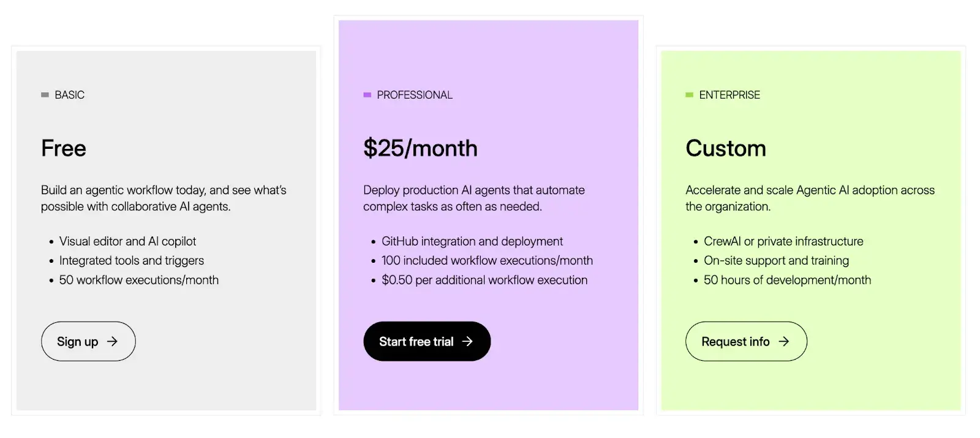Viewport: 980px width, 438px height.
Task: Click "On-site support and training" bullet
Action: [776, 260]
